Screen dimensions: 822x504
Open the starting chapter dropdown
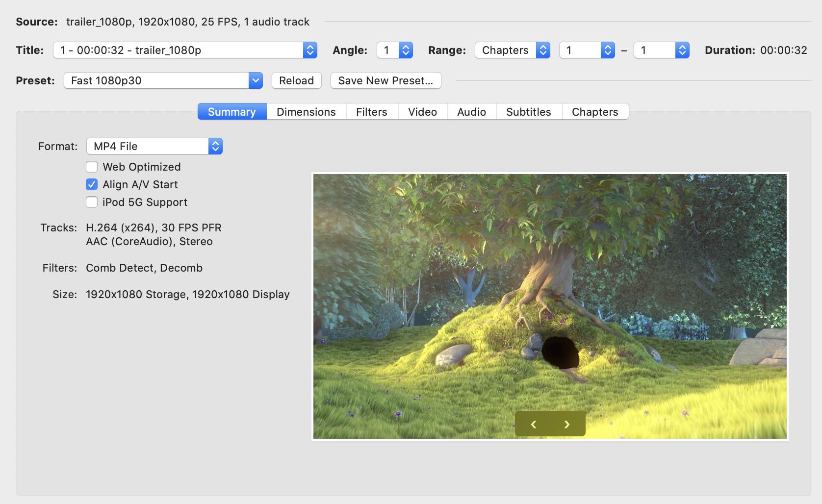coord(587,50)
